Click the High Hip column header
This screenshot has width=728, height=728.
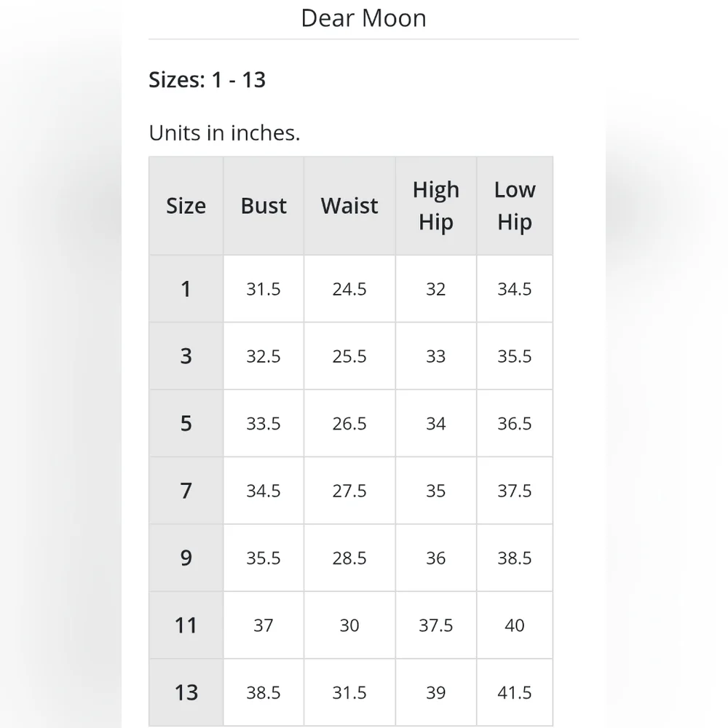click(436, 206)
